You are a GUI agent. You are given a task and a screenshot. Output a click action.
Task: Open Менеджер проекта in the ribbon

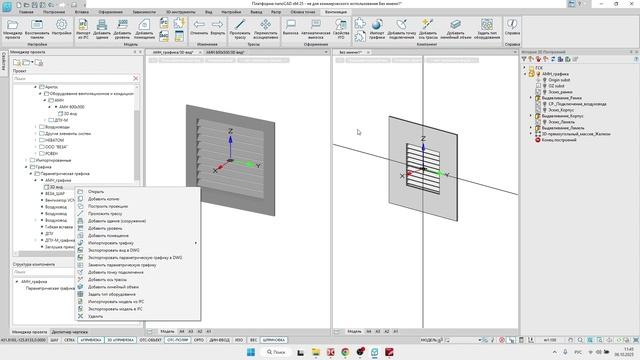[x=12, y=29]
